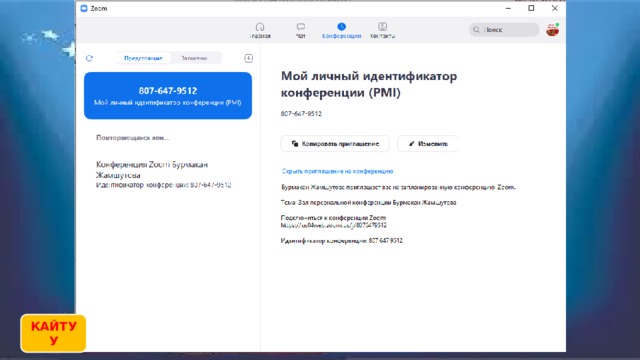Image resolution: width=640 pixels, height=360 pixels.
Task: Minimize the Zoom window
Action: coord(508,8)
